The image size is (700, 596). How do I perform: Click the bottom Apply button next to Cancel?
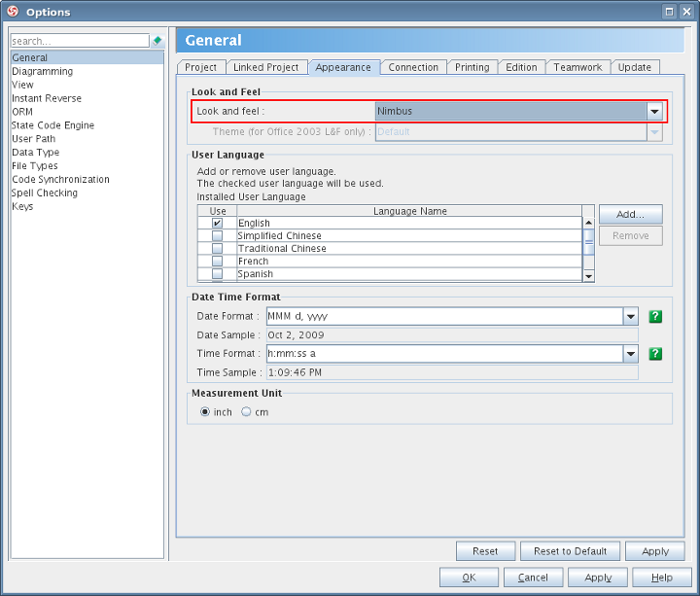tap(598, 578)
